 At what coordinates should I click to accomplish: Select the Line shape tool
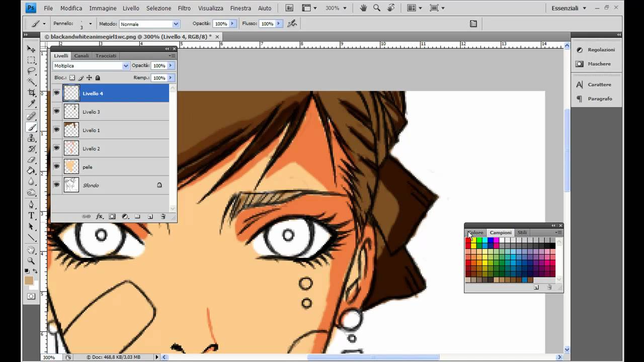coord(31,238)
